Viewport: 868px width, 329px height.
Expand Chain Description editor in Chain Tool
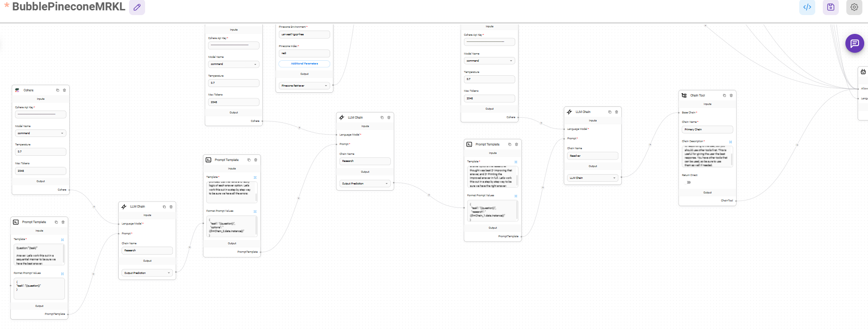click(x=730, y=142)
